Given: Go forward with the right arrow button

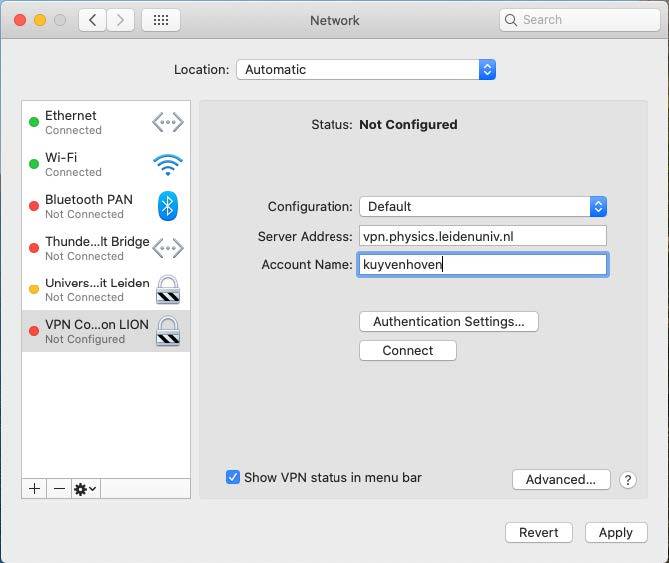Looking at the screenshot, I should click(x=120, y=20).
